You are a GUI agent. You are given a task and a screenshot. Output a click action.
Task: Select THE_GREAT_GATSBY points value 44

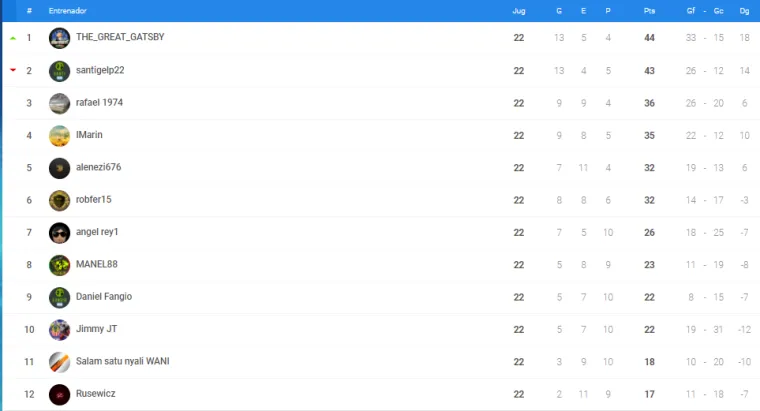(x=649, y=38)
